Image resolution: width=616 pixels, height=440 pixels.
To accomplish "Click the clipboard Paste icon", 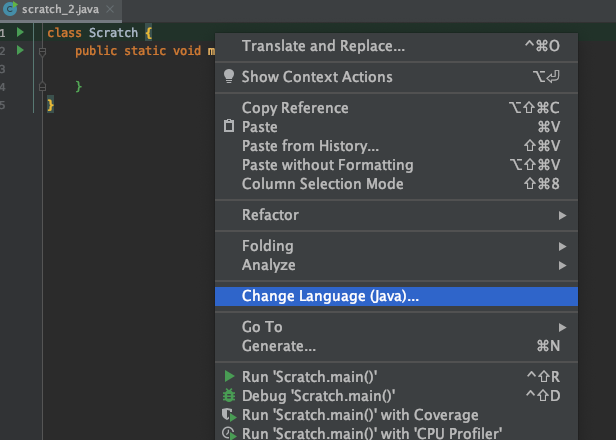I will click(229, 126).
